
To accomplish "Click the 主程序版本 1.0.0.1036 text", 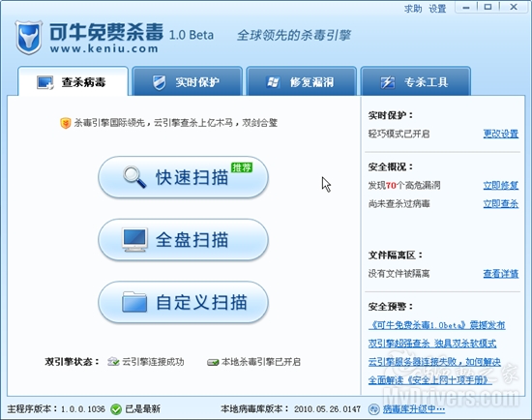I will click(56, 409).
